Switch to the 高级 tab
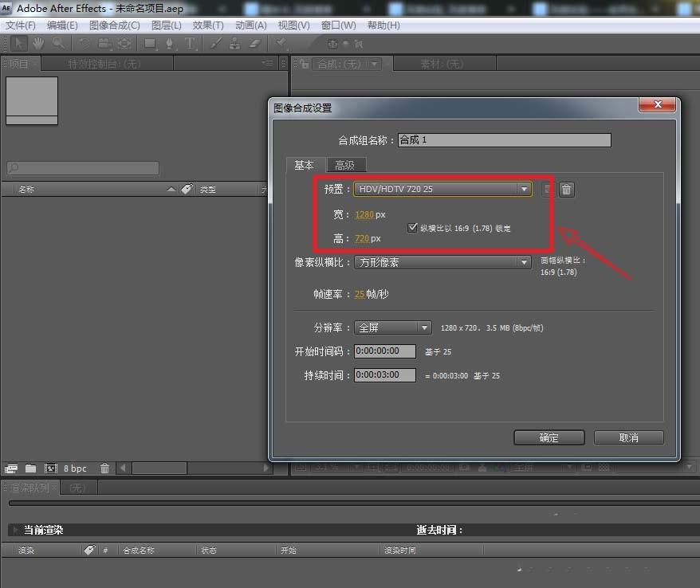Screen dimensions: 700x588 click(344, 165)
